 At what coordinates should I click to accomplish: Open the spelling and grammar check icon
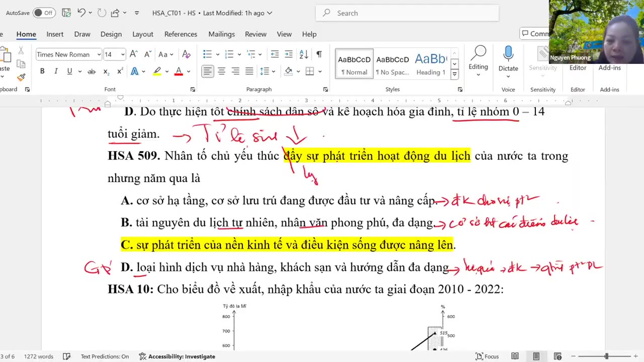click(66, 356)
